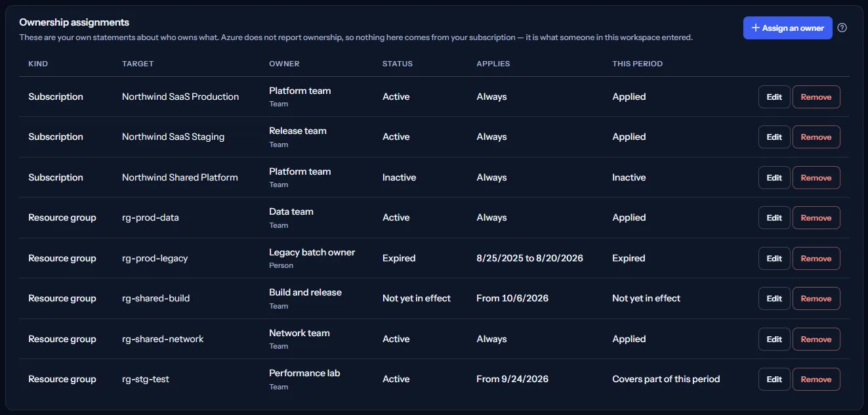Click the Network team owner name
Screen dimensions: 868x415
(x=299, y=333)
